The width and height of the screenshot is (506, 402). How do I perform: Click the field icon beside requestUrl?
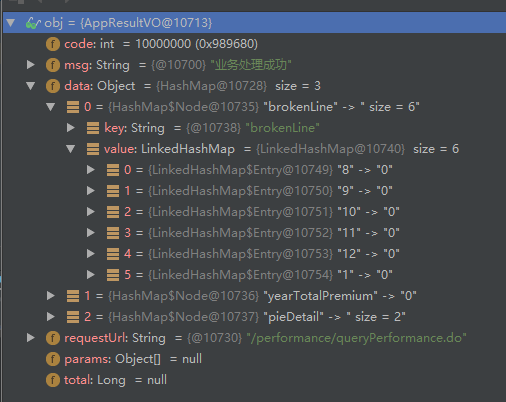coord(53,338)
